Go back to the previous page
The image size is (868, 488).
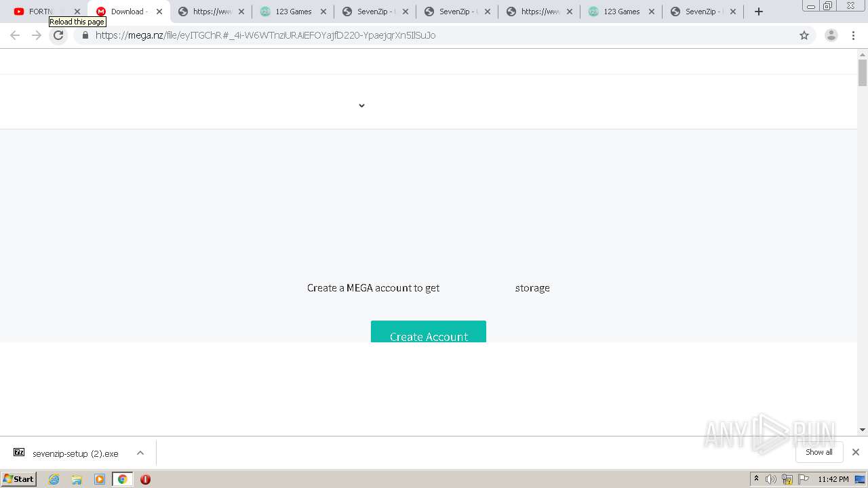[15, 35]
